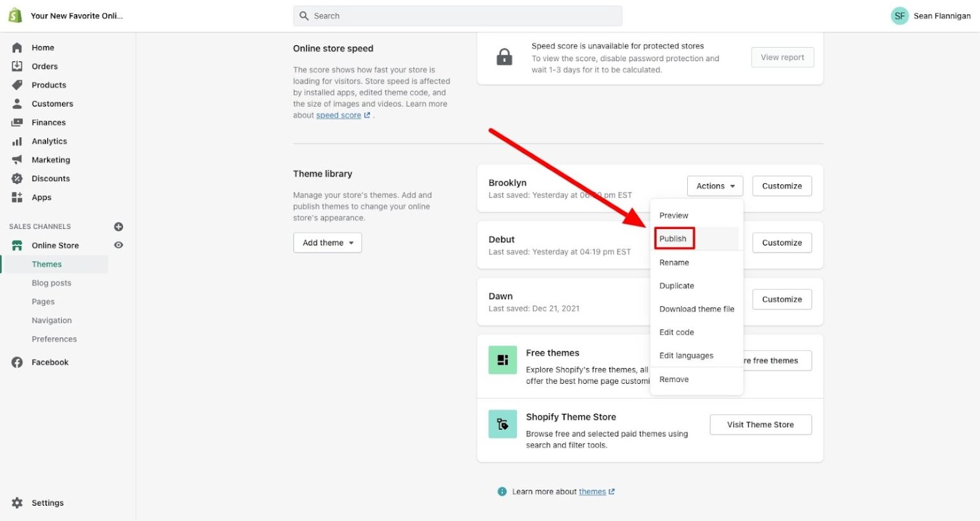Screen dimensions: 980x521
Task: Click the Marketing megaphone icon
Action: click(x=17, y=160)
